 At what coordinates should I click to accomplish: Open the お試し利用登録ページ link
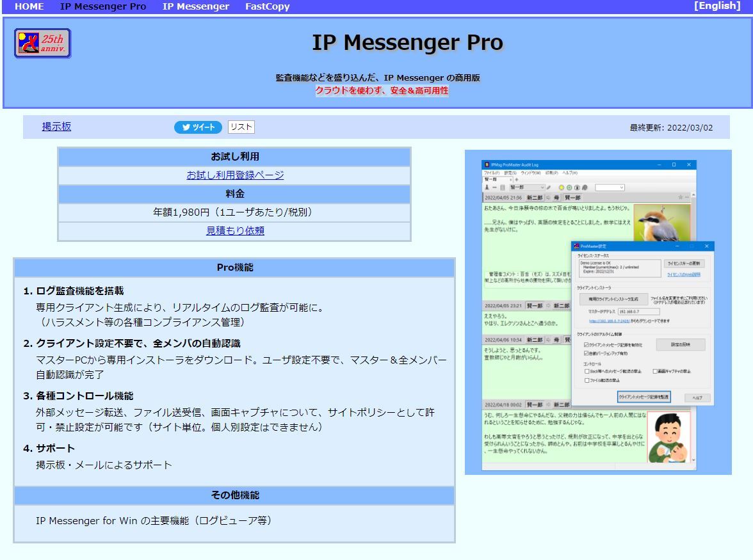coord(236,175)
